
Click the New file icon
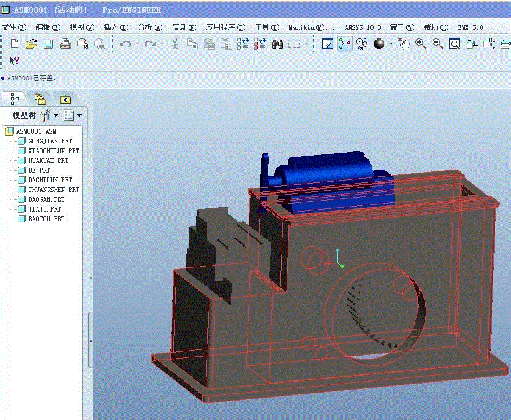point(15,44)
